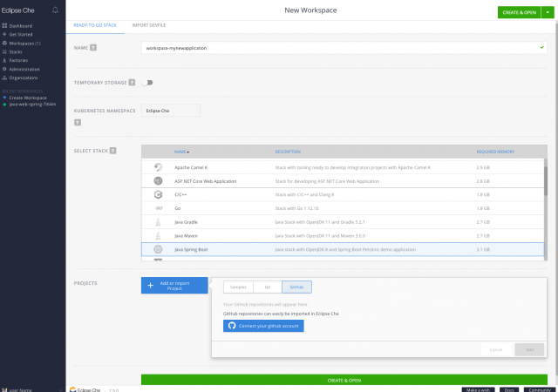This screenshot has height=392, width=558.
Task: Toggle the Temporary Storage switch
Action: click(147, 83)
